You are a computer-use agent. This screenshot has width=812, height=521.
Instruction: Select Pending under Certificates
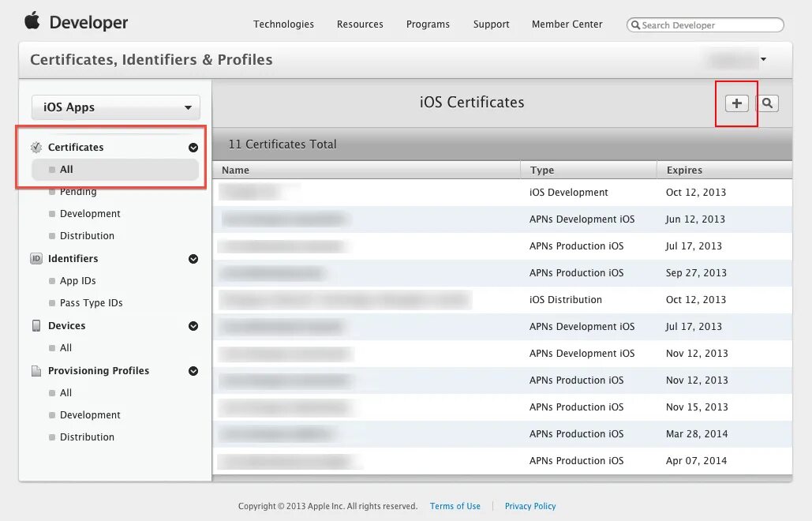point(77,192)
